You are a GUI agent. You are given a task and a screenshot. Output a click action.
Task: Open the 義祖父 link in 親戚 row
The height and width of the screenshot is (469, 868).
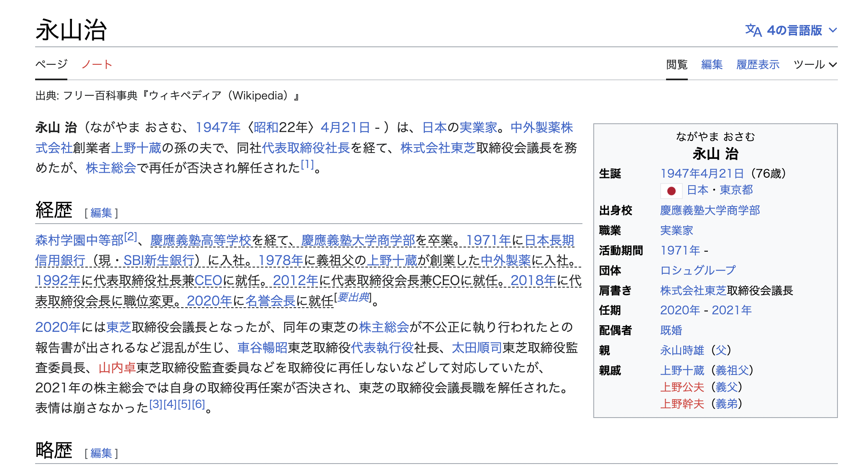[732, 370]
